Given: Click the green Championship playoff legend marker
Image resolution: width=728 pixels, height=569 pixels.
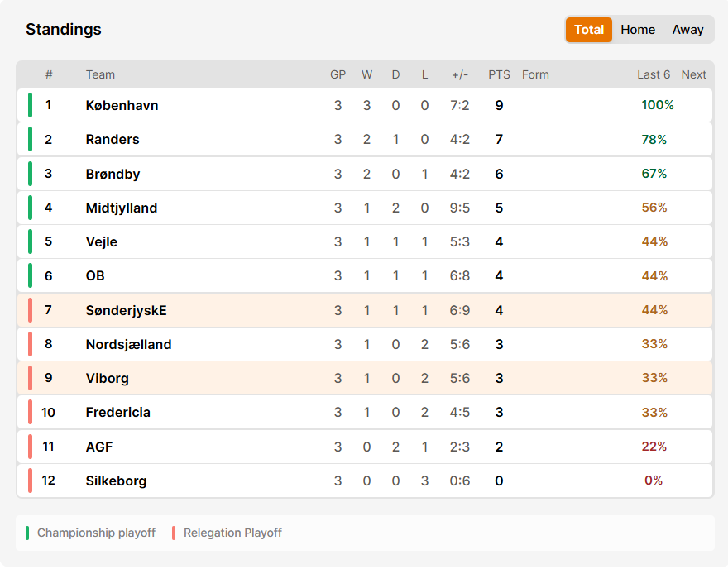Looking at the screenshot, I should tap(27, 533).
